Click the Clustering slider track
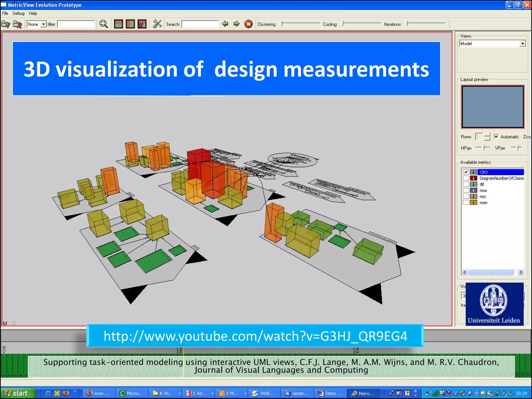 point(300,23)
